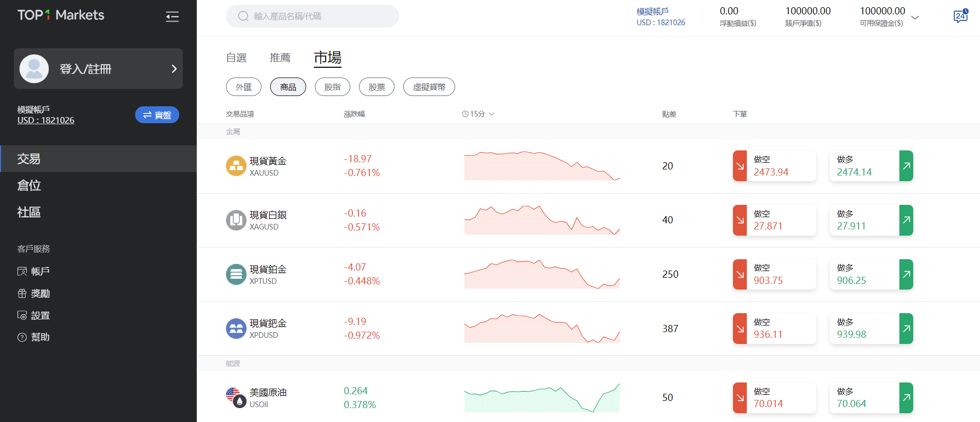Viewport: 980px width, 422px height.
Task: Click sell arrow icon for XAGUSD
Action: (740, 220)
